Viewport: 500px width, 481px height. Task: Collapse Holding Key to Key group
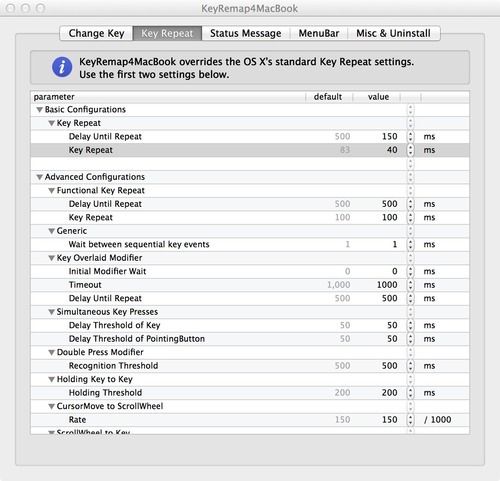point(51,379)
